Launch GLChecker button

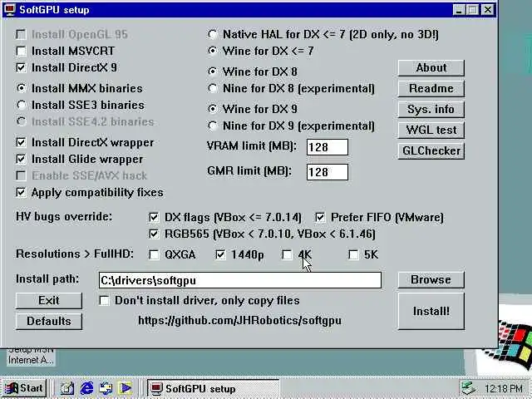coord(431,150)
